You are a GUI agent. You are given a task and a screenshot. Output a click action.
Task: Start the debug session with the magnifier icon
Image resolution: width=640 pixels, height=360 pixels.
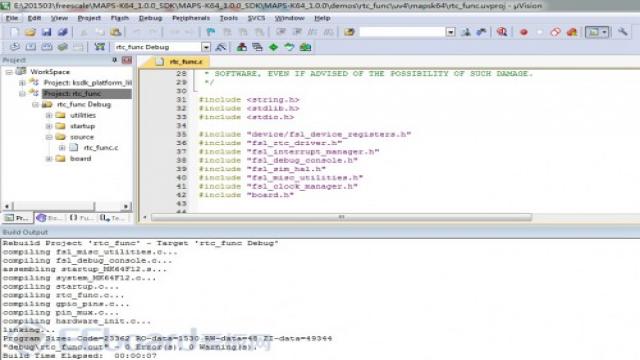point(502,32)
